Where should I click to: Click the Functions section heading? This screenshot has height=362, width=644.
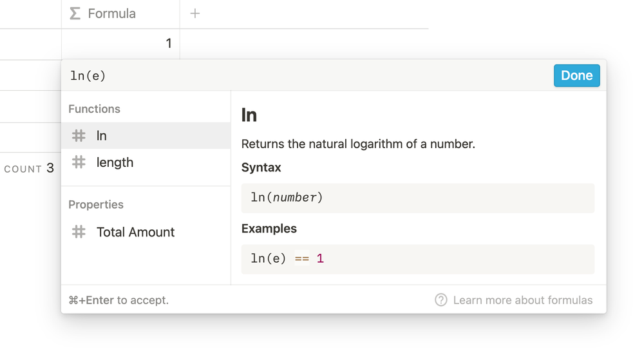click(94, 109)
